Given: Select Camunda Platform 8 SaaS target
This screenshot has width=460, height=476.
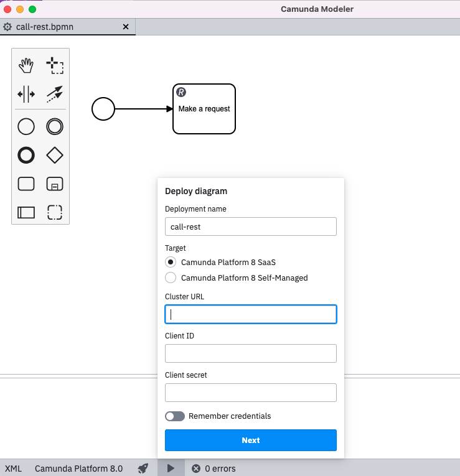Looking at the screenshot, I should [x=171, y=262].
